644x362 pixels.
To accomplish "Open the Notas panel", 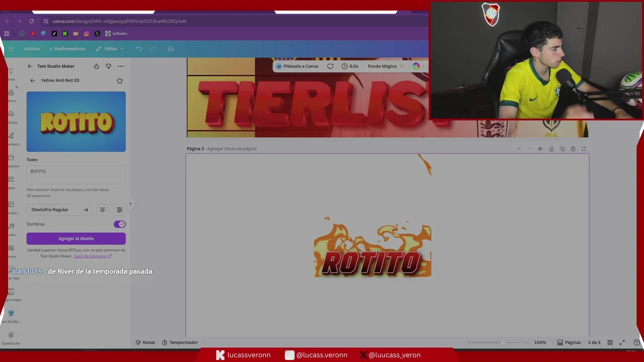I will pos(145,342).
